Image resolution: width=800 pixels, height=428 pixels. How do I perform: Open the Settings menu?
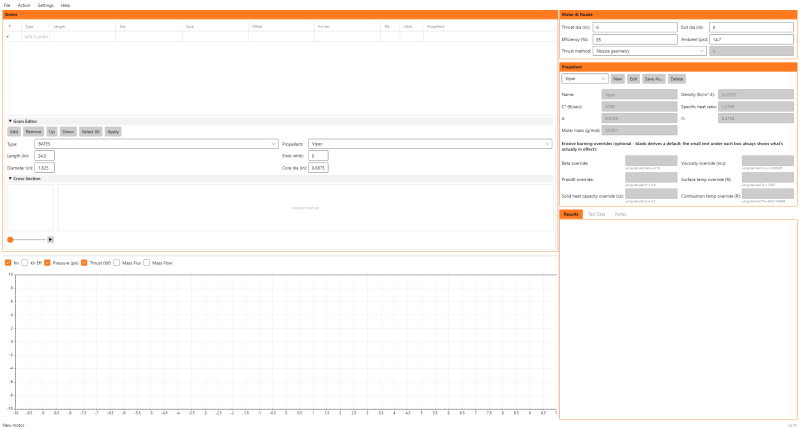(45, 5)
